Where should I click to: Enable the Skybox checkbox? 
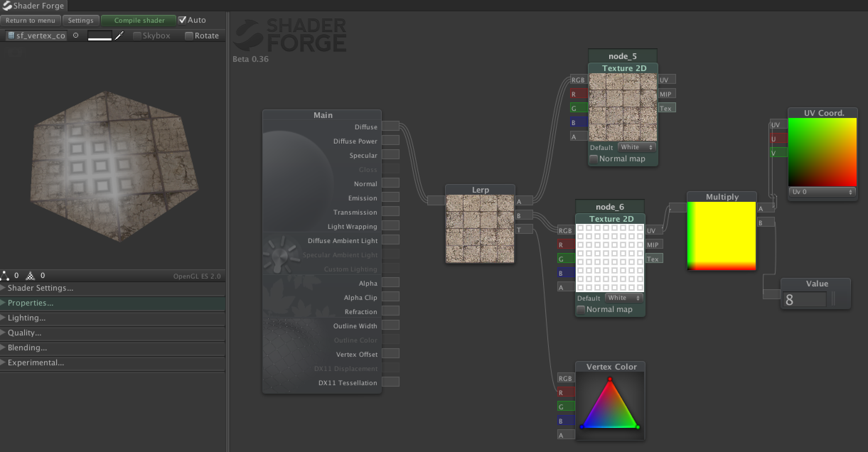coord(137,36)
